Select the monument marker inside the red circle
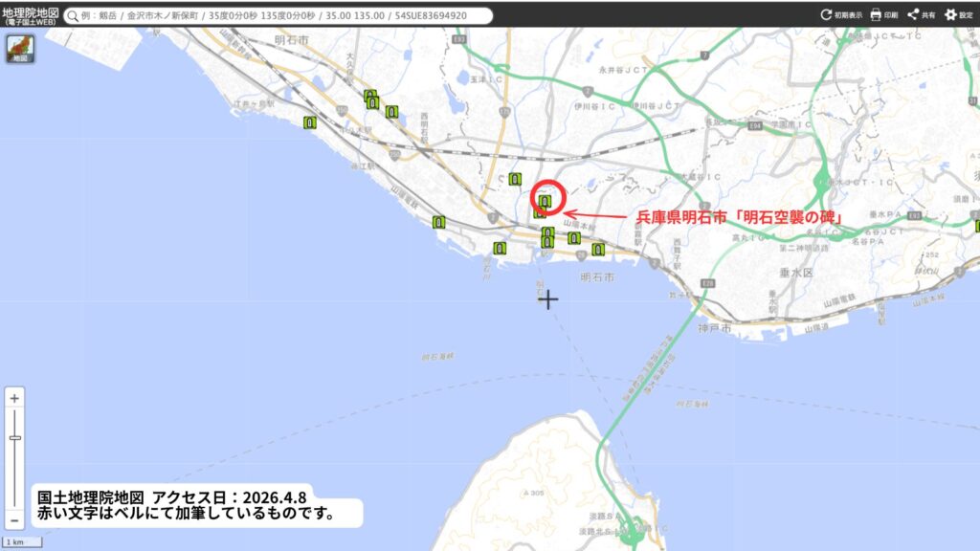Screen dimensions: 980x551 coord(544,201)
